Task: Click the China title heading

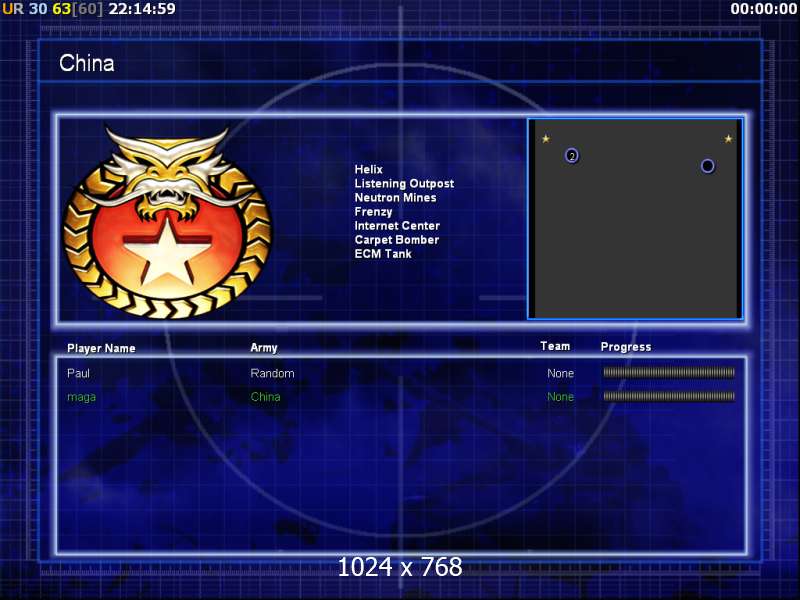Action: pyautogui.click(x=87, y=63)
